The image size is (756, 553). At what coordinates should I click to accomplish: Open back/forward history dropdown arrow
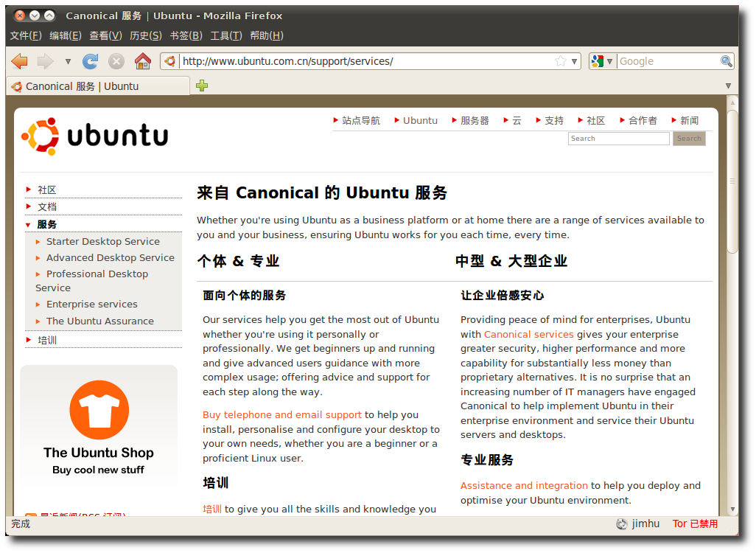point(68,61)
